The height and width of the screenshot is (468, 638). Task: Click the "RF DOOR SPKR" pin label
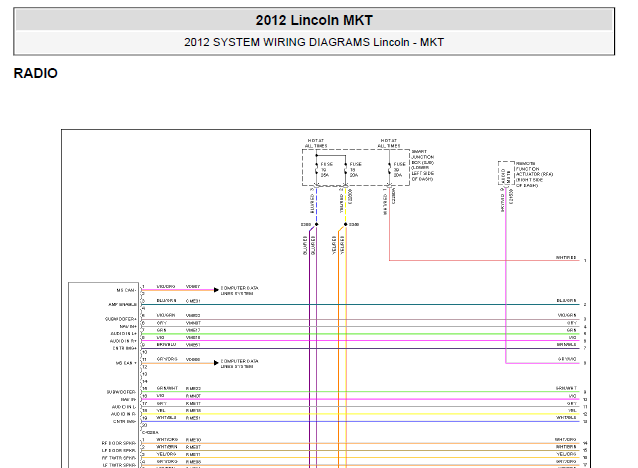tap(119, 443)
